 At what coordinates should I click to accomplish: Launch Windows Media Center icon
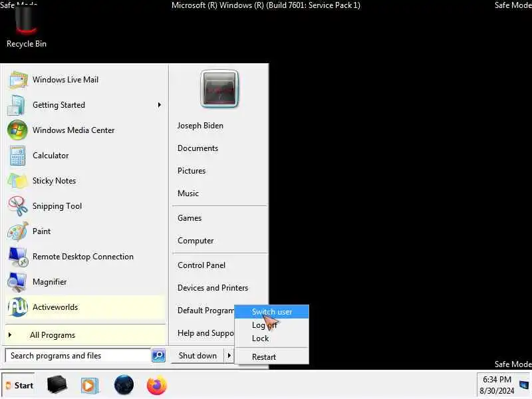[x=18, y=130]
